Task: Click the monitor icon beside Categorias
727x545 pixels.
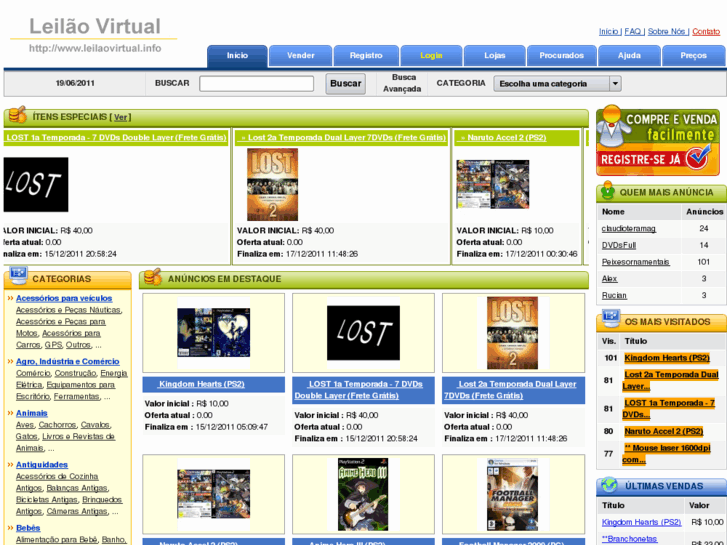Action: click(19, 275)
